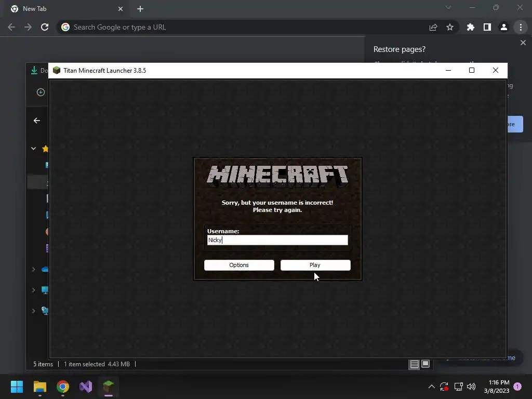Click the Restore pages? heading
532x399 pixels.
pyautogui.click(x=400, y=49)
